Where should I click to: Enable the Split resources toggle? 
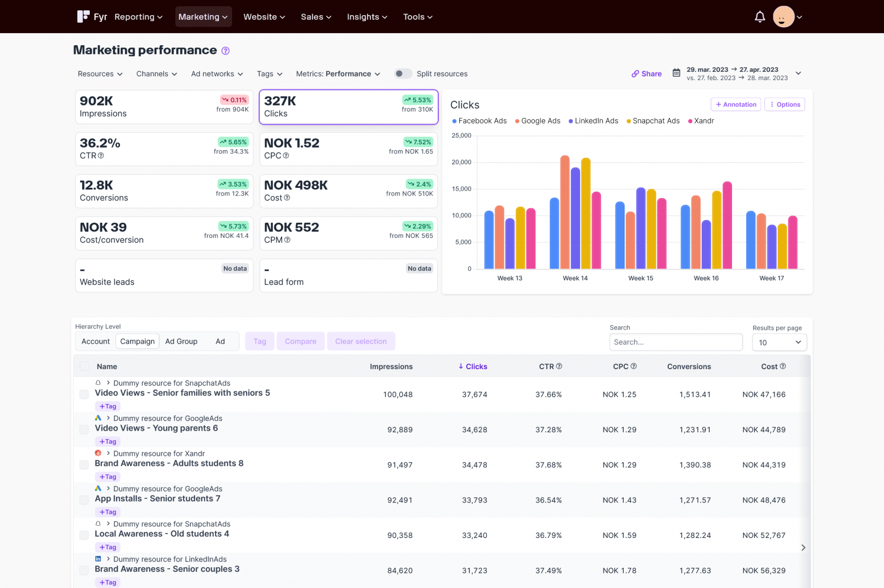(x=403, y=73)
